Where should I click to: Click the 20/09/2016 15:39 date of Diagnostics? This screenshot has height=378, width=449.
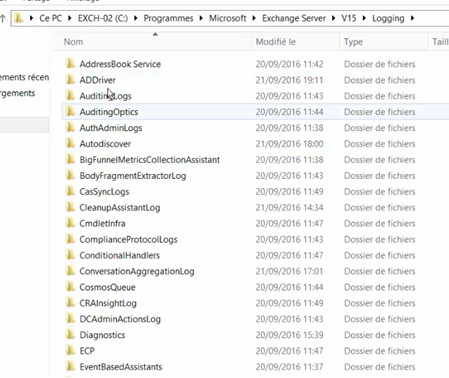(289, 335)
